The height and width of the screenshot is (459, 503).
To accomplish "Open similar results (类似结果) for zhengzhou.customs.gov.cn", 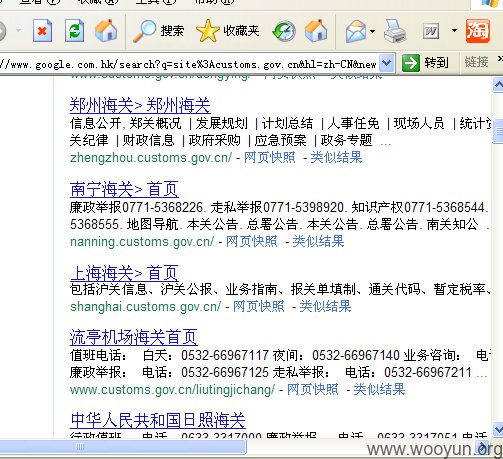I will pyautogui.click(x=336, y=157).
